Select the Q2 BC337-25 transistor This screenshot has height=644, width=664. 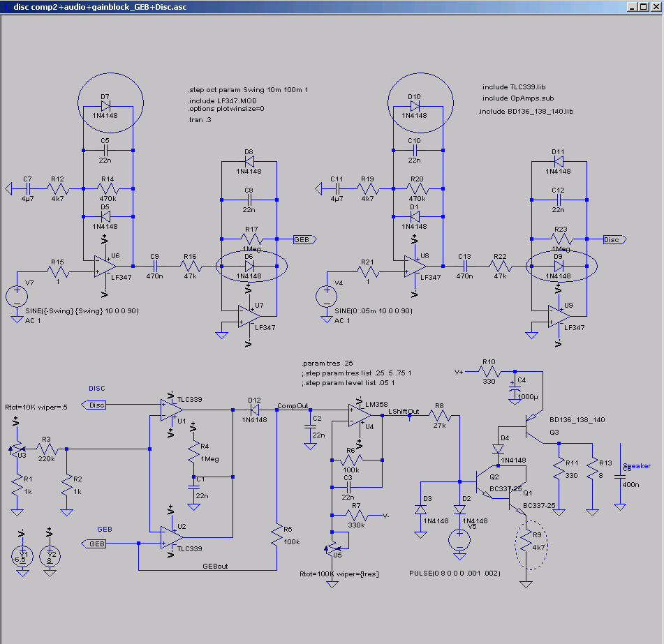point(485,481)
